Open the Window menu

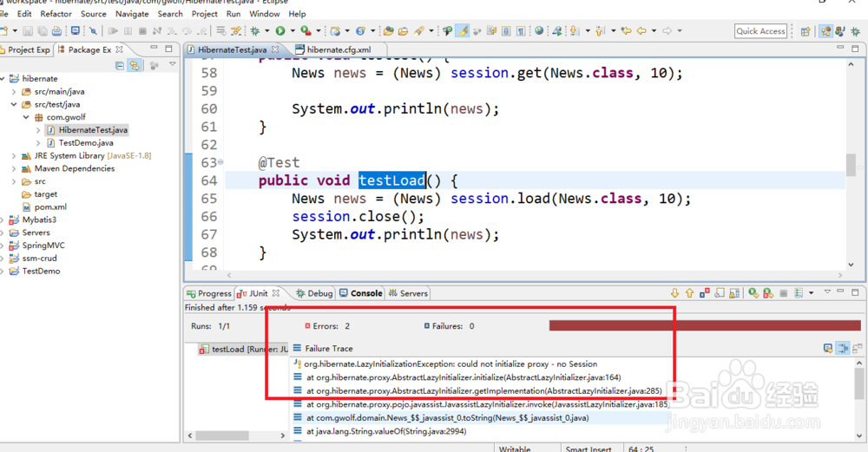coord(264,14)
